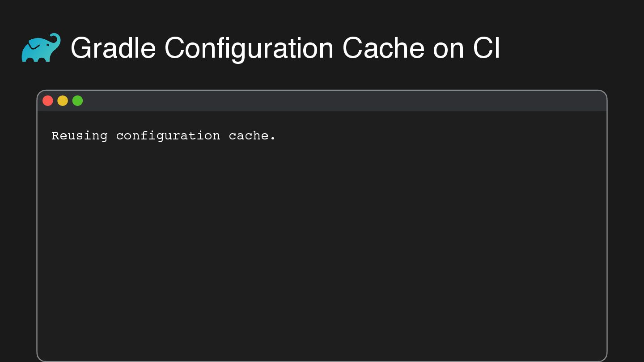
Task: Click the terminal window's dark title bar
Action: 322,101
